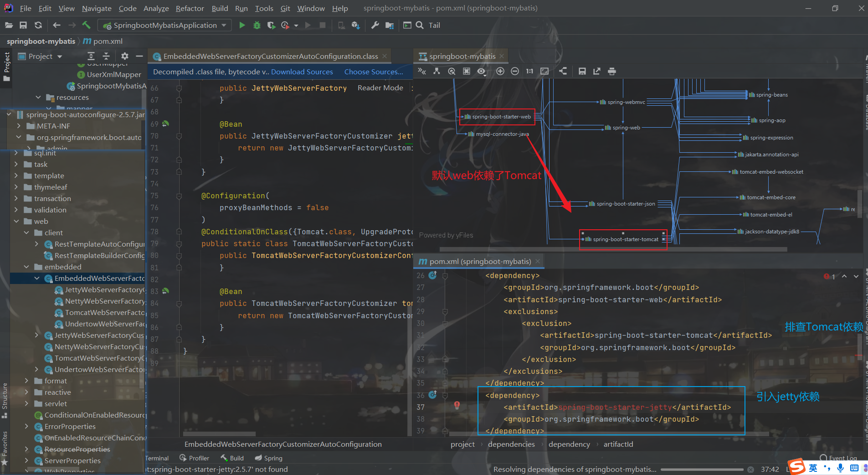868x475 pixels.
Task: Click the Choose Sources... link
Action: [x=374, y=72]
